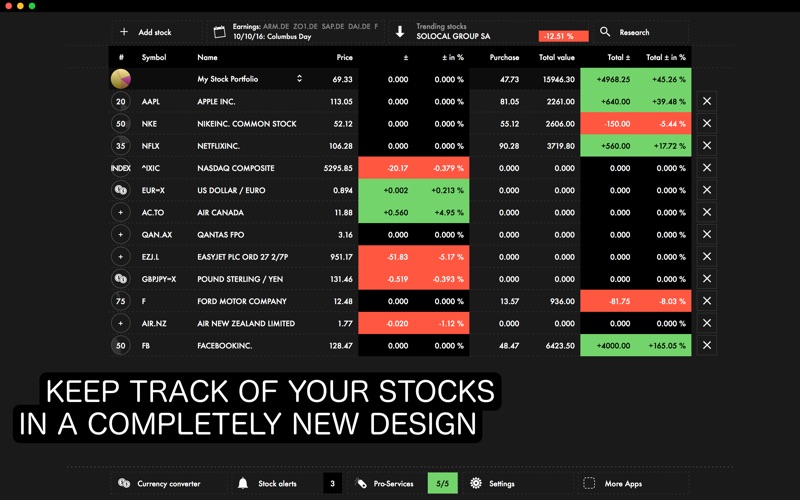
Task: Remove the AAPL row with X
Action: (707, 102)
